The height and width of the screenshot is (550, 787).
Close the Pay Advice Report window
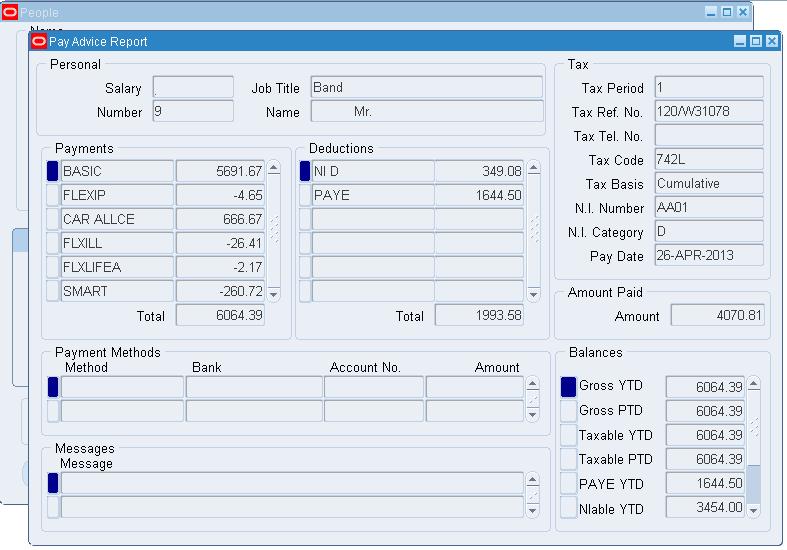771,41
